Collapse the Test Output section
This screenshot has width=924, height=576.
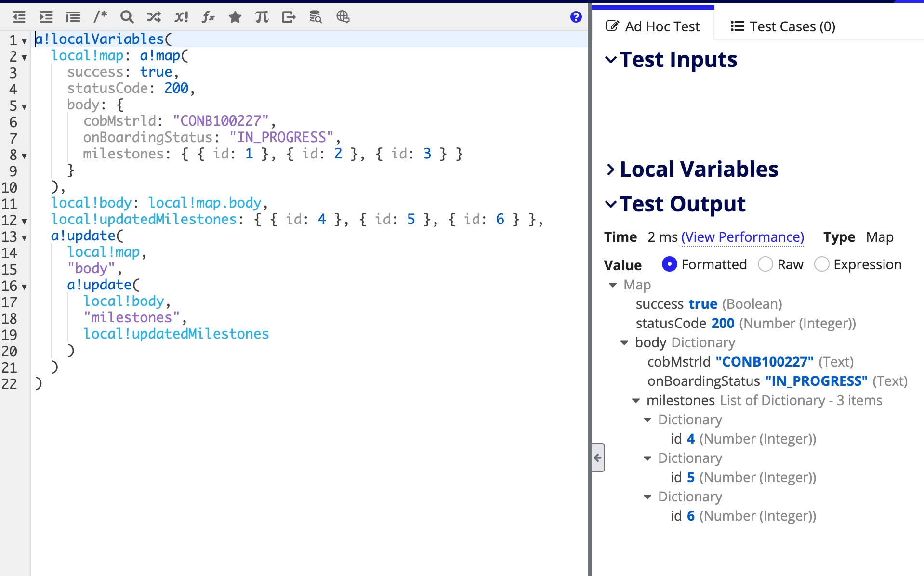(611, 204)
